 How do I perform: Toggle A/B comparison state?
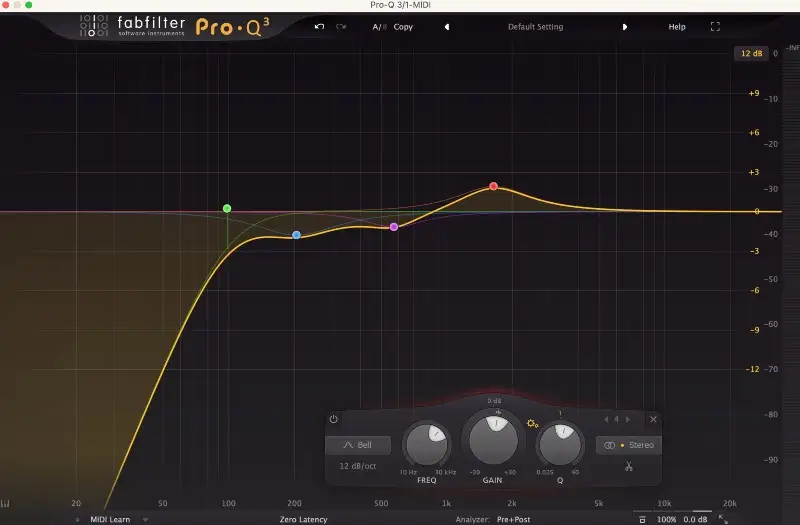click(x=378, y=27)
